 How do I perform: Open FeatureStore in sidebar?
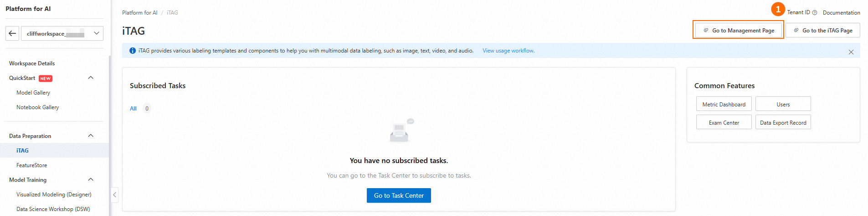[x=32, y=165]
